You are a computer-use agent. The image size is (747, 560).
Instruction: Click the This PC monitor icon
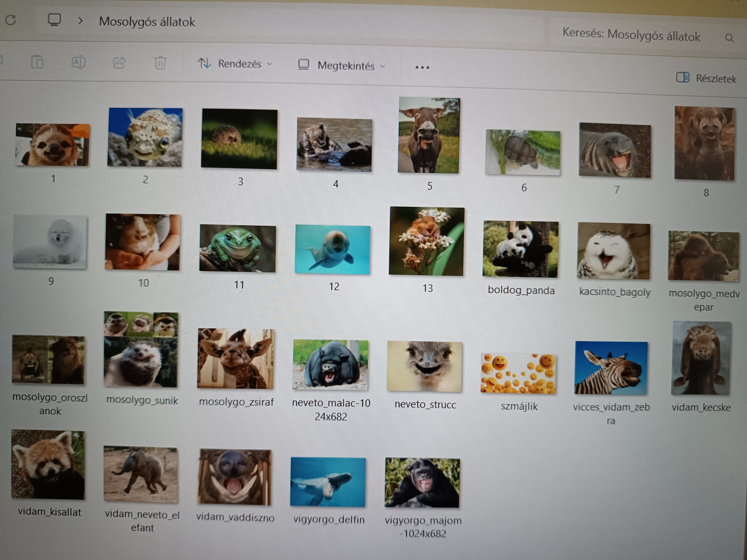point(54,20)
